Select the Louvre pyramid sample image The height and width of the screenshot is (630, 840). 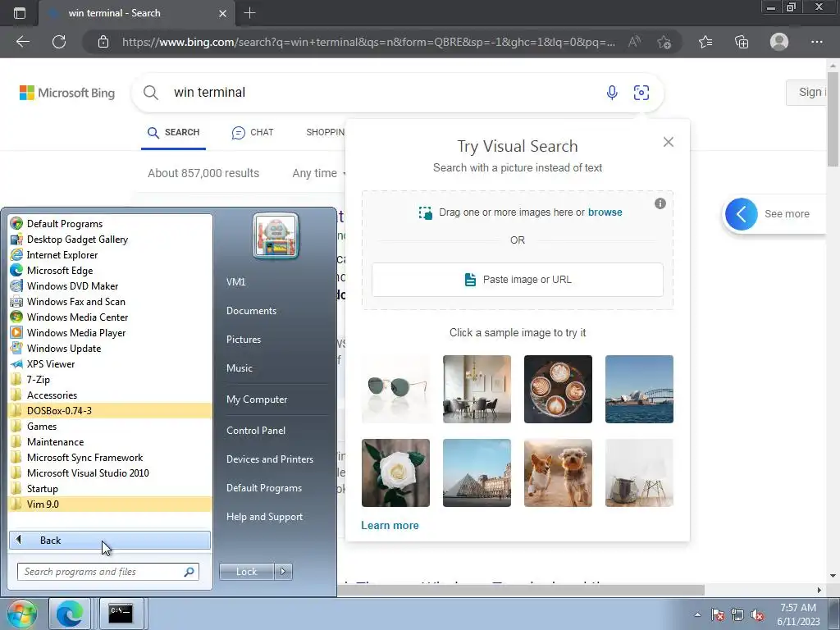pyautogui.click(x=477, y=472)
